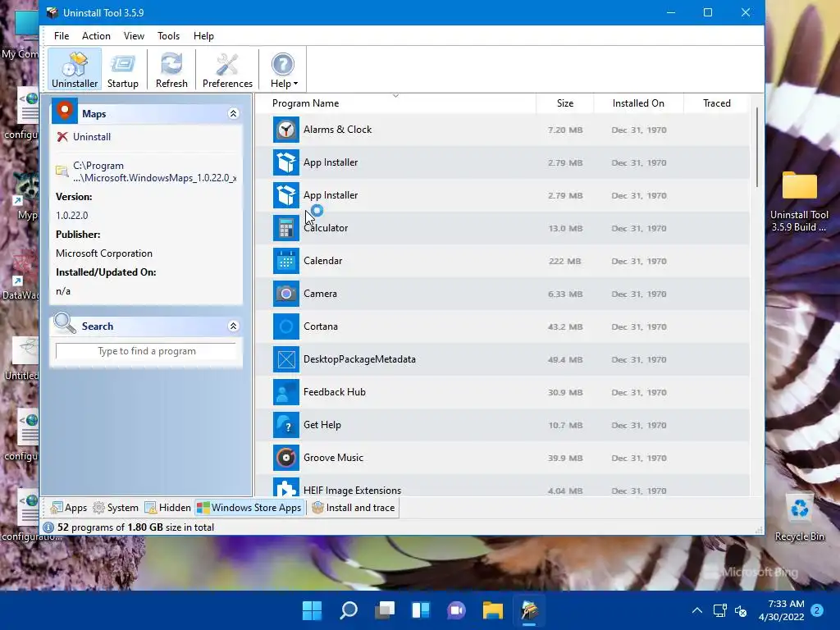The width and height of the screenshot is (840, 630).
Task: Click the magnifier icon in Search panel
Action: [x=65, y=323]
